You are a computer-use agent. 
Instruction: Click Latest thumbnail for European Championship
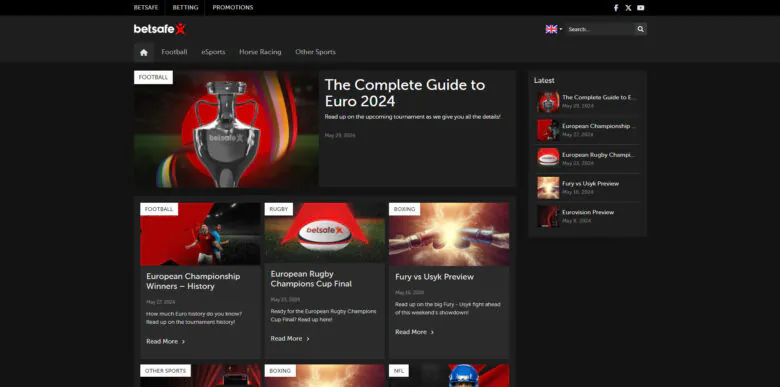(x=548, y=130)
